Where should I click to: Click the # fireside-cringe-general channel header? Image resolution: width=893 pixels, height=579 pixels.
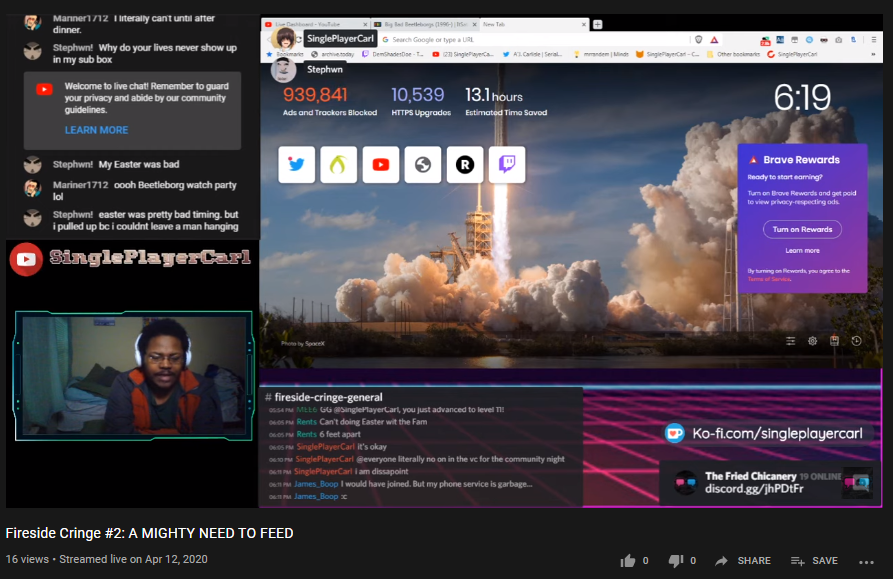click(323, 397)
